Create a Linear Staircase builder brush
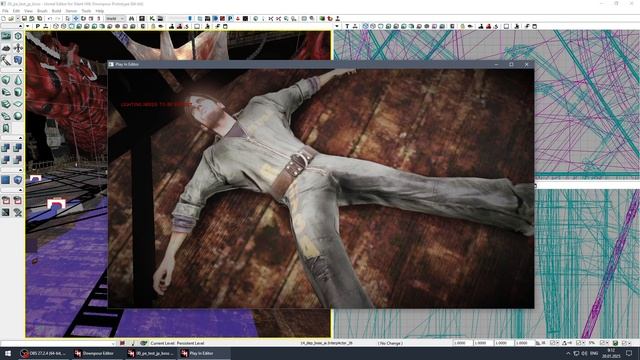Image resolution: width=640 pixels, height=360 pixels. coord(6,104)
